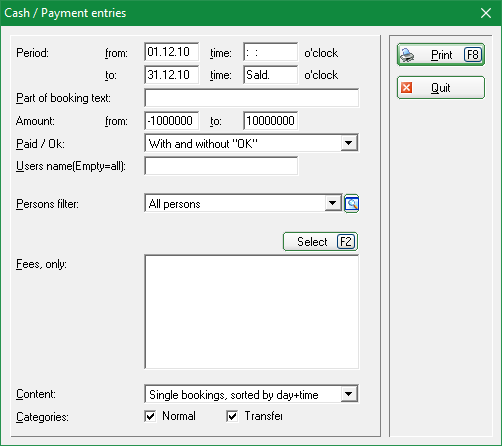The image size is (502, 446).
Task: Click the to time field showing Sald.
Action: [x=270, y=75]
